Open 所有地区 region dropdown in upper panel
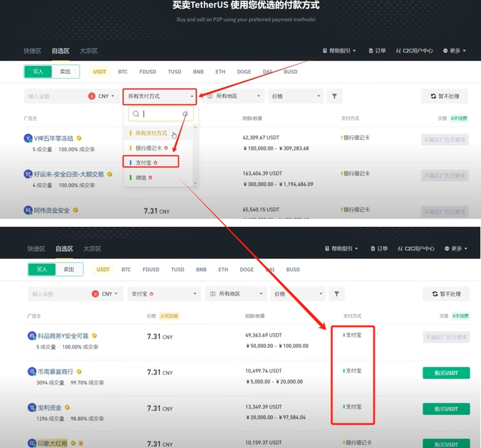This screenshot has width=481, height=448. pyautogui.click(x=233, y=96)
